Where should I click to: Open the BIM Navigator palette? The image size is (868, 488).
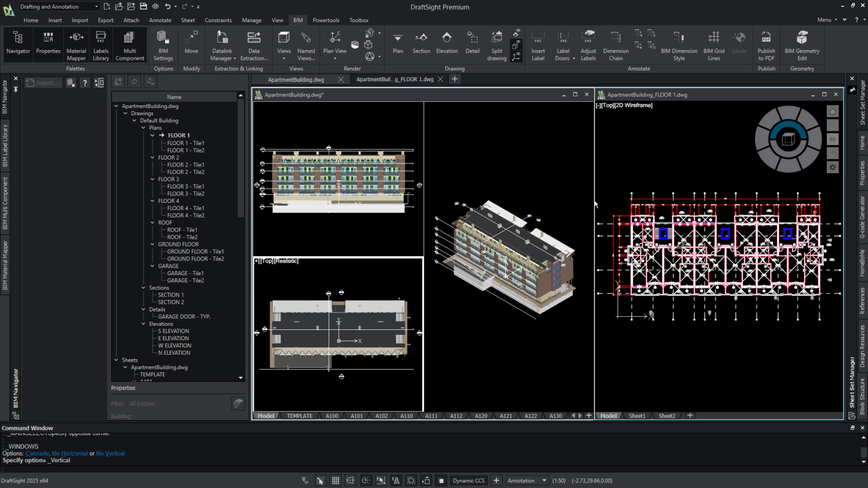coord(18,44)
